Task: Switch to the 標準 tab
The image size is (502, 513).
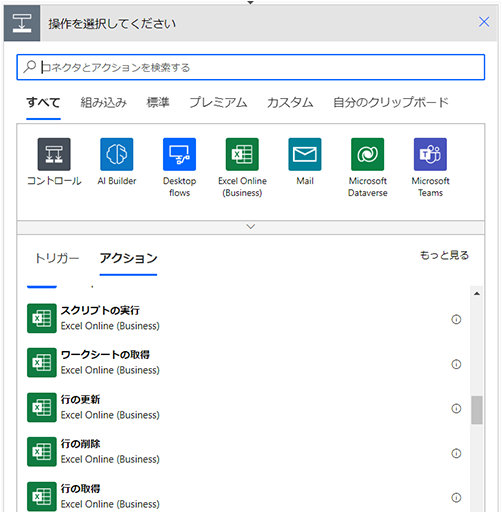Action: (x=158, y=102)
